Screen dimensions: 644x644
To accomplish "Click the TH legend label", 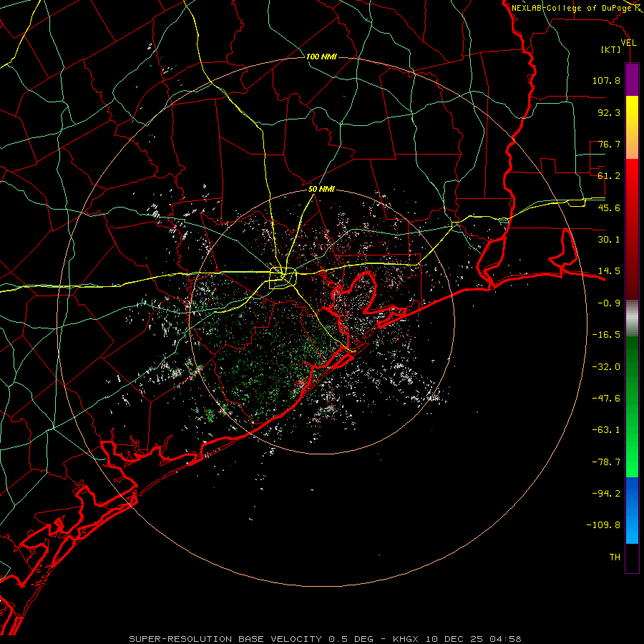I will (x=615, y=557).
